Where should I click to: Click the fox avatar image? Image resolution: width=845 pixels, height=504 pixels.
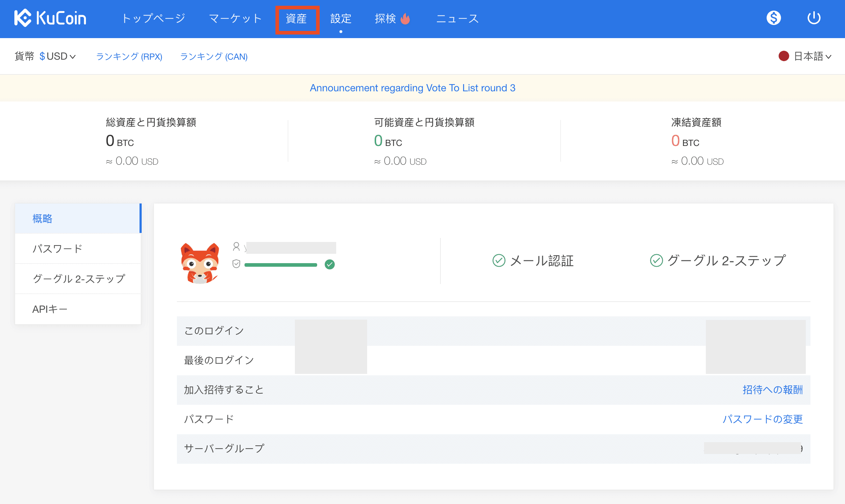point(200,264)
